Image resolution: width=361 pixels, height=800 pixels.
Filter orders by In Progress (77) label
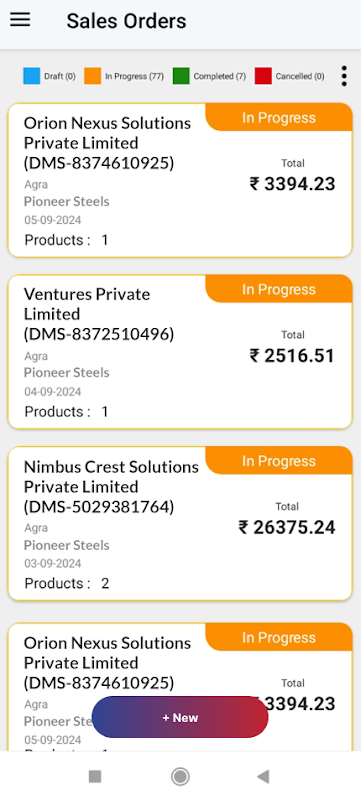click(x=135, y=77)
